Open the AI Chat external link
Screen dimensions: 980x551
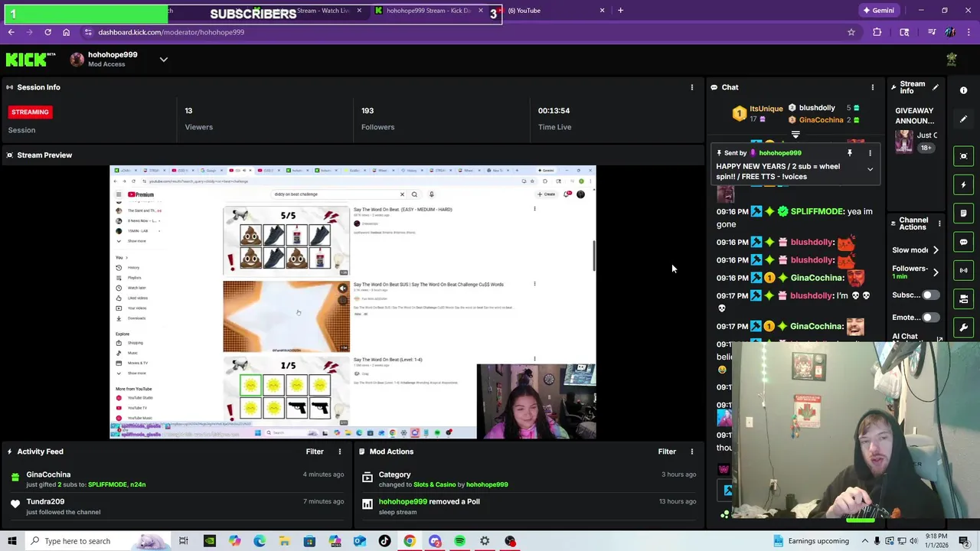(x=939, y=339)
